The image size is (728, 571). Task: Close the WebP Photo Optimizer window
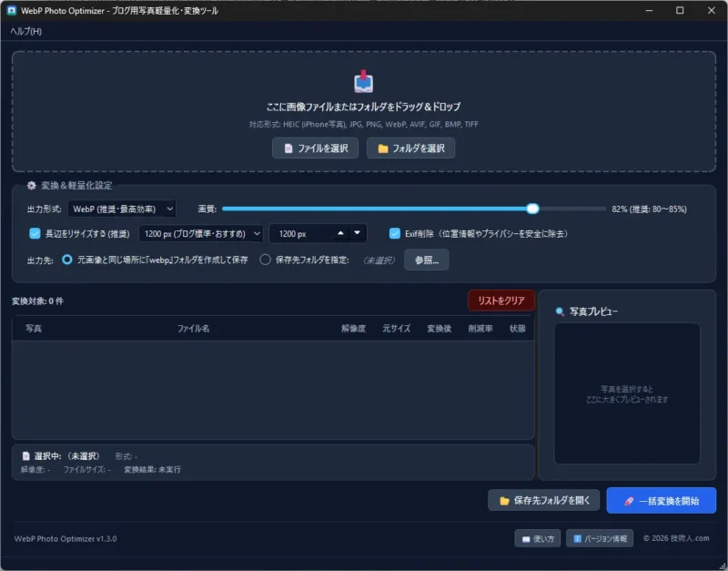pyautogui.click(x=712, y=10)
